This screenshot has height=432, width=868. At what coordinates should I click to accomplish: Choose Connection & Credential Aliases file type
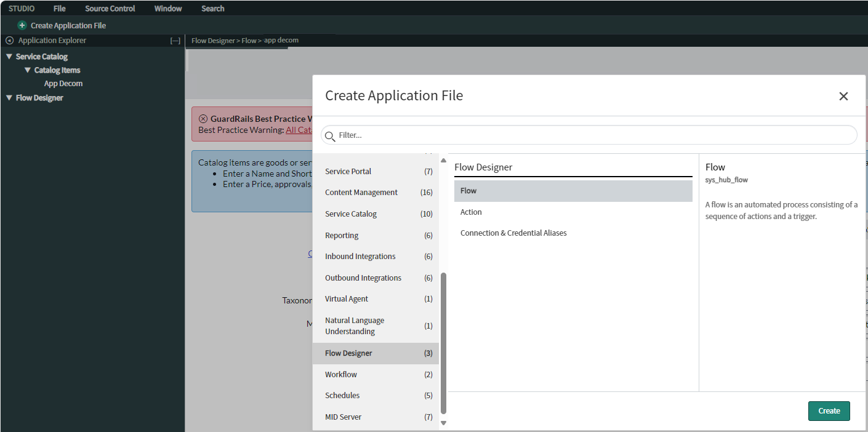click(573, 233)
